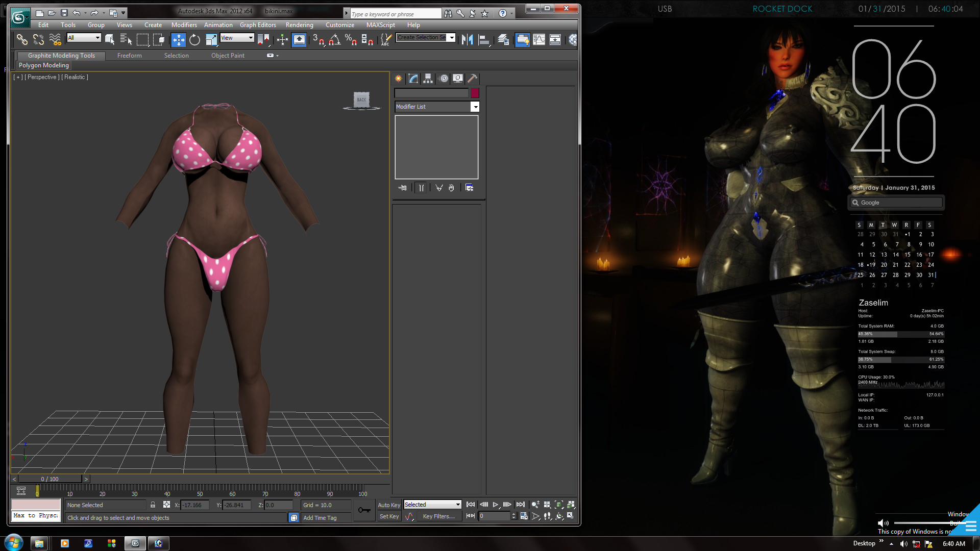Expand Quick Access Toolbar customize arrow
This screenshot has width=980, height=551.
(124, 13)
